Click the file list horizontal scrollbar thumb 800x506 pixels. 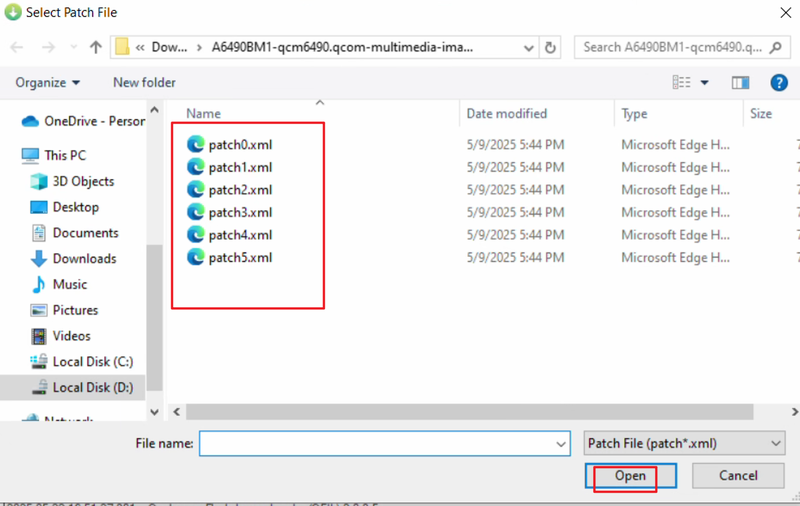[x=469, y=412]
